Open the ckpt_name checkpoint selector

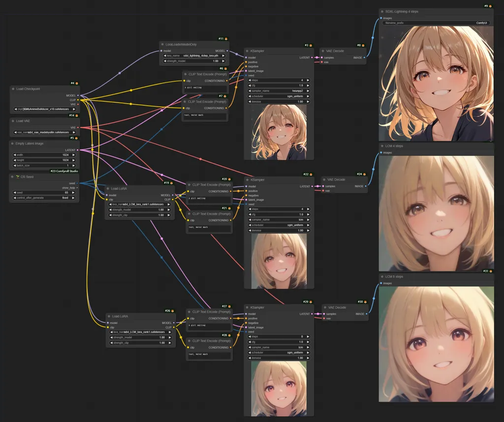point(44,109)
